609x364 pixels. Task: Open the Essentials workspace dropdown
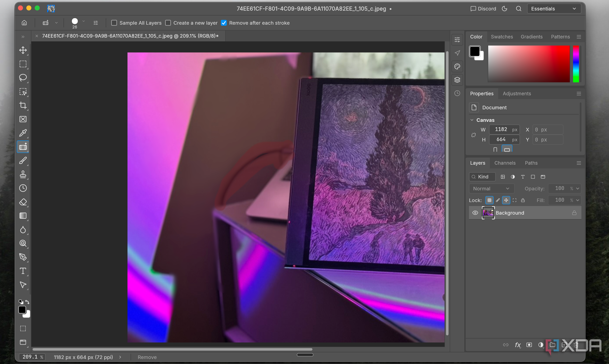click(x=554, y=9)
